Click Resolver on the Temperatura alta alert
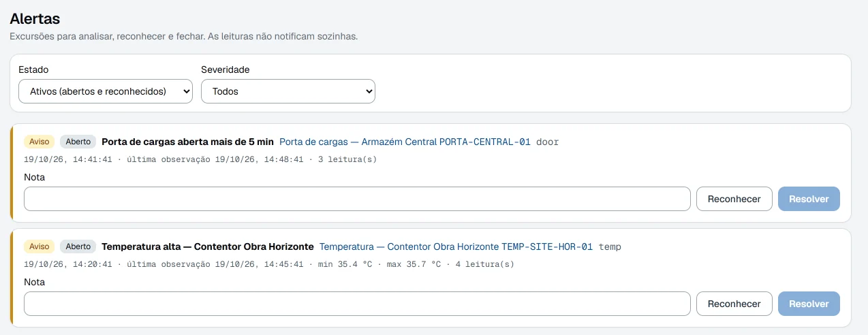The image size is (868, 335). click(809, 304)
